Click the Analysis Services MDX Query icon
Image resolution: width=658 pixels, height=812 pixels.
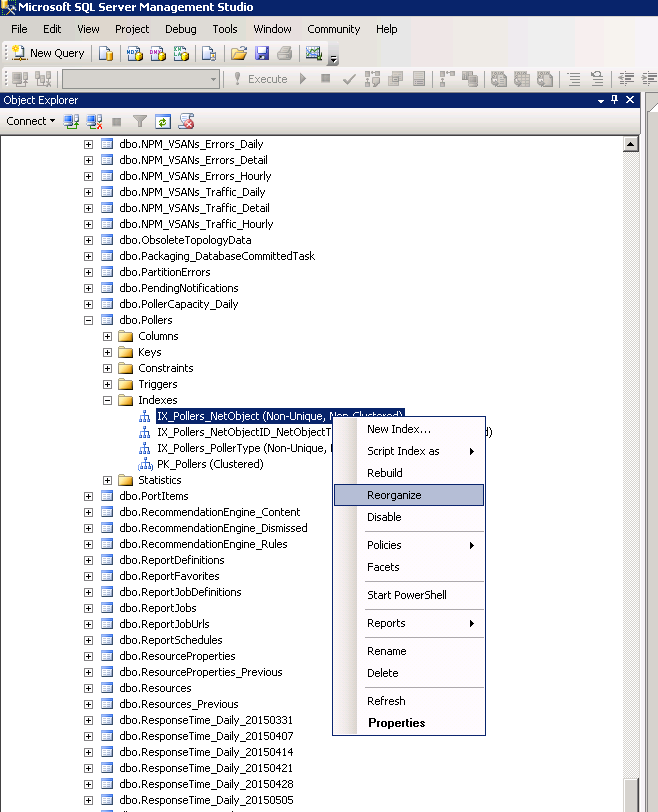(135, 53)
